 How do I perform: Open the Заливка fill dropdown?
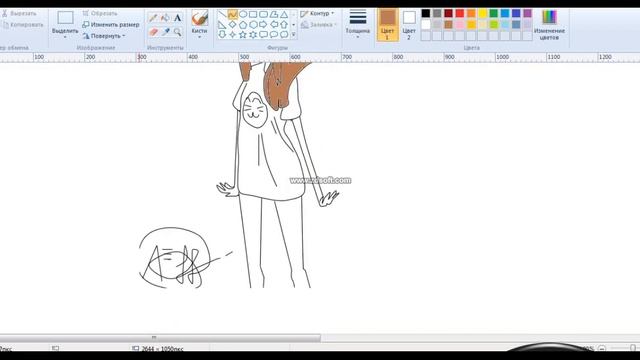[x=318, y=25]
